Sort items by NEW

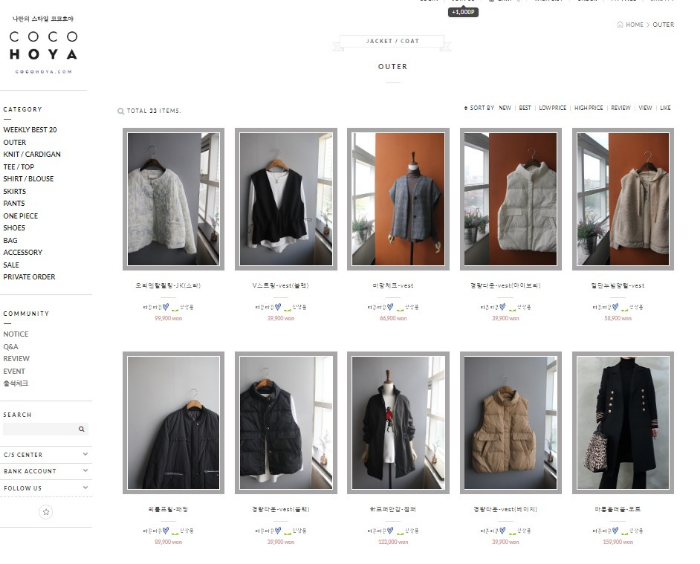[x=505, y=108]
